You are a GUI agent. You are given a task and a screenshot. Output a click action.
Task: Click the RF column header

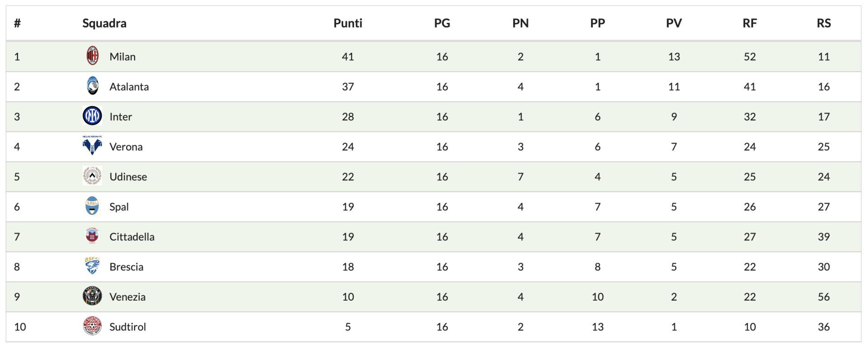pos(750,23)
